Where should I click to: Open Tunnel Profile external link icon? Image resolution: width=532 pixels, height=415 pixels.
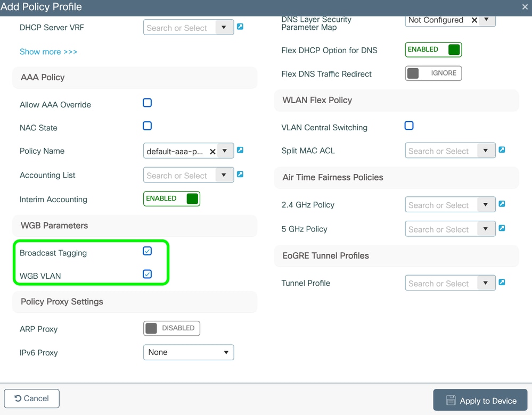502,282
